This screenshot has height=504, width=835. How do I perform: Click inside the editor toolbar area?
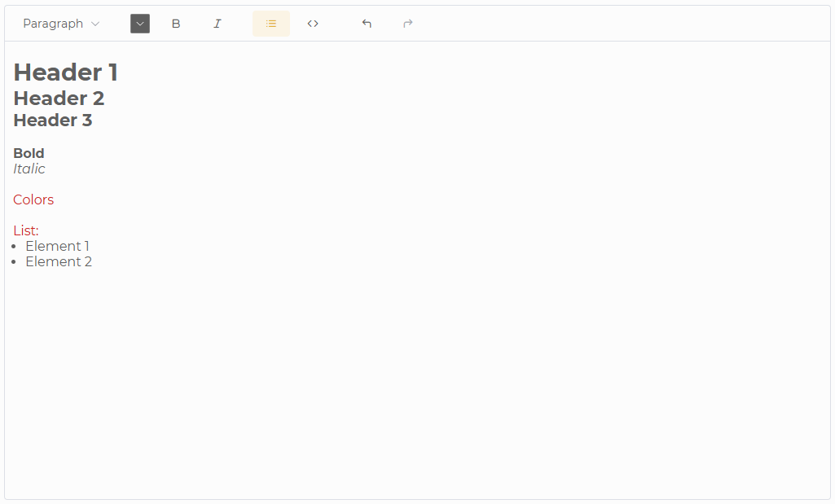click(x=489, y=23)
